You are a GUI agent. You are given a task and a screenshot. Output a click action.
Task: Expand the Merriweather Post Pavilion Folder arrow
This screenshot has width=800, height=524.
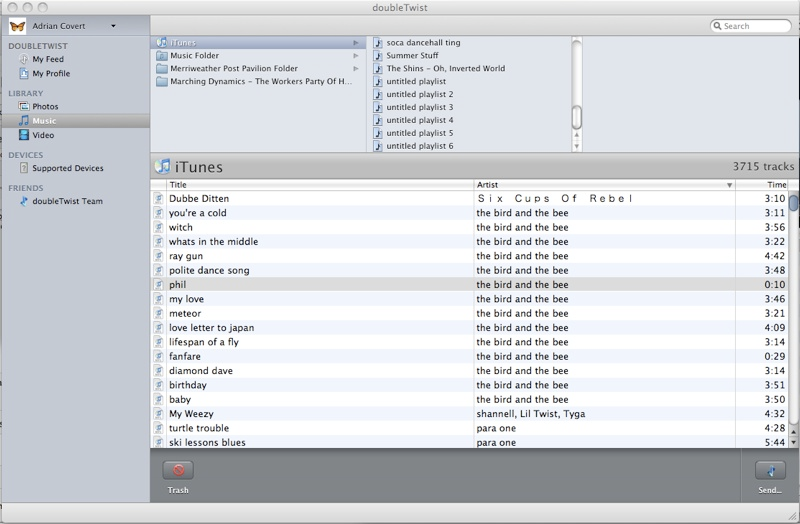[356, 68]
